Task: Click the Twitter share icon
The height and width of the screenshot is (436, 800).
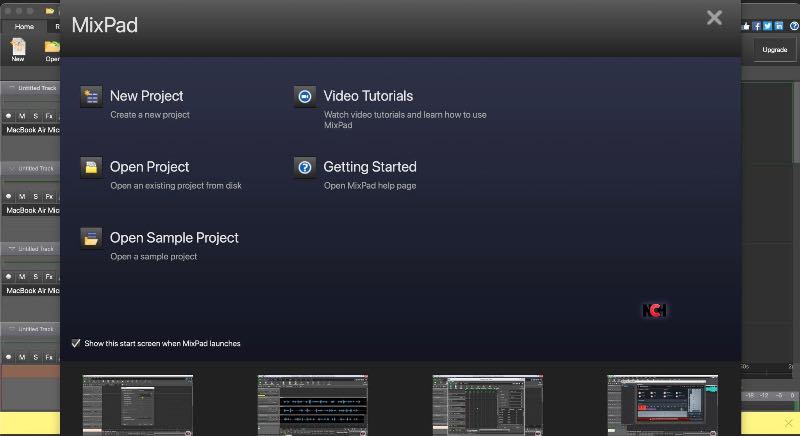Action: (x=768, y=26)
